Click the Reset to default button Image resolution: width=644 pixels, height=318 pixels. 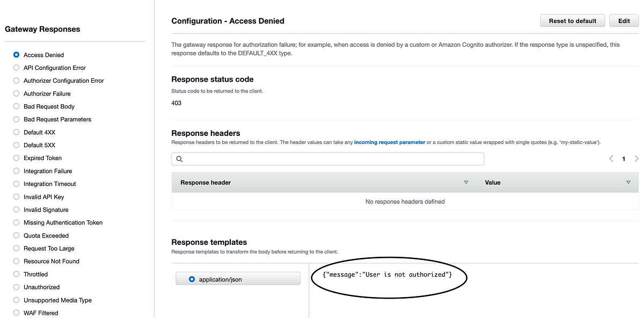[573, 21]
